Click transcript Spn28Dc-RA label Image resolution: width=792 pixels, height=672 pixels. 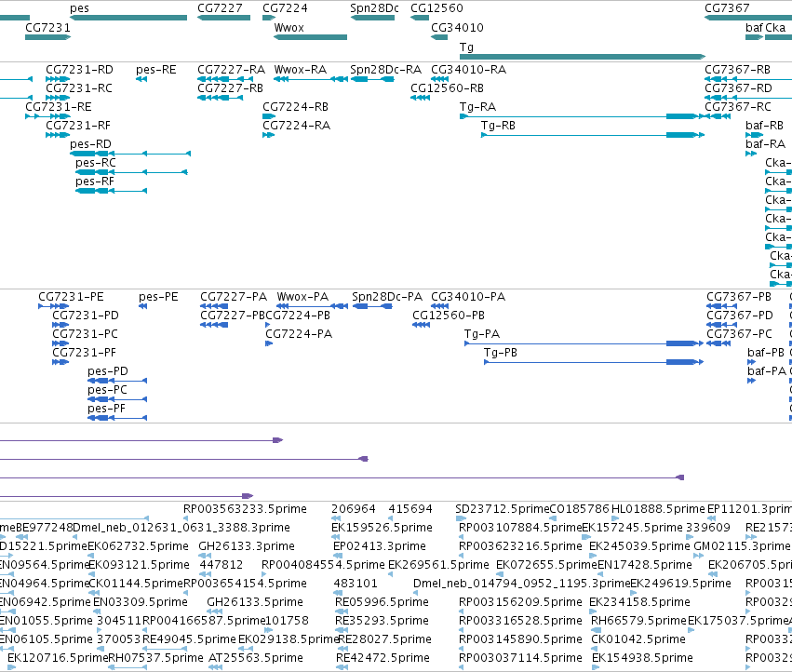click(386, 70)
